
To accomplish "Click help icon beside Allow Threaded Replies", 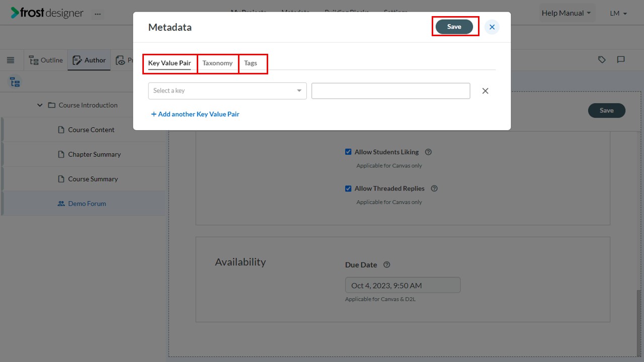I will [x=434, y=189].
